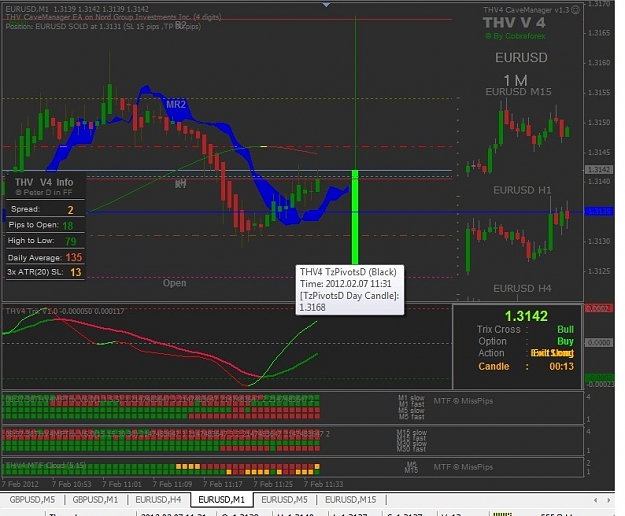This screenshot has width=625, height=516.
Task: Click the EURUSD H4 mini chart label
Action: click(x=522, y=288)
